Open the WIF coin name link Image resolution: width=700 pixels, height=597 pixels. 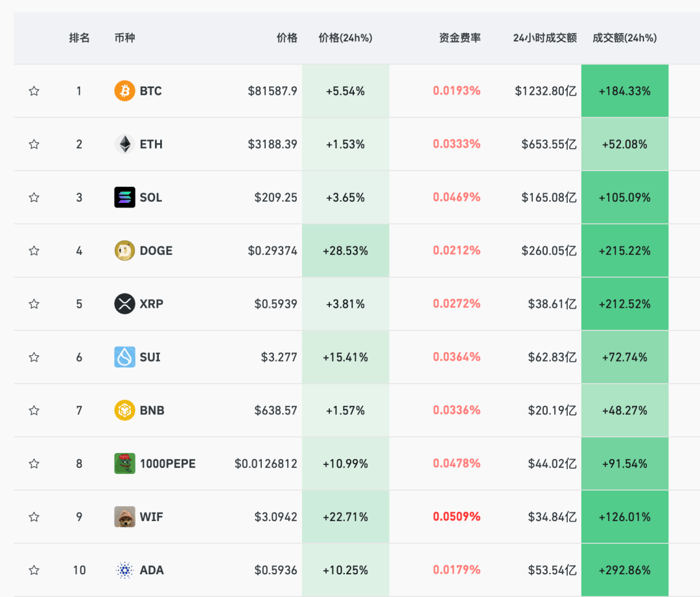pyautogui.click(x=152, y=517)
